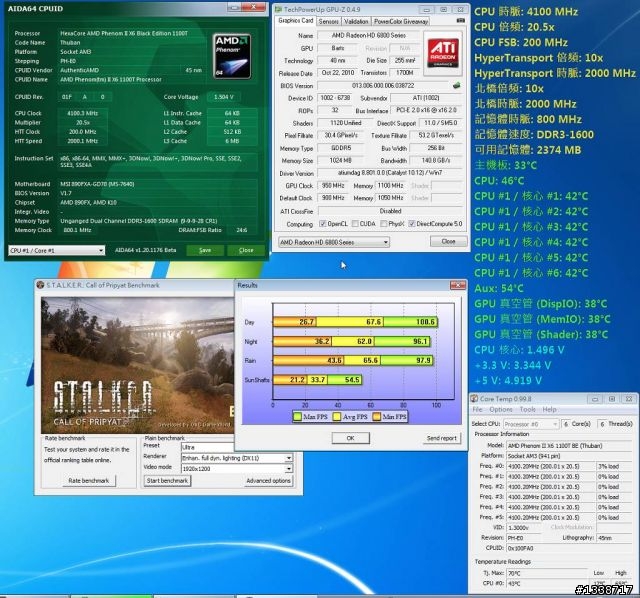640x598 pixels.
Task: Maximize the Core Temp window
Action: click(x=611, y=399)
